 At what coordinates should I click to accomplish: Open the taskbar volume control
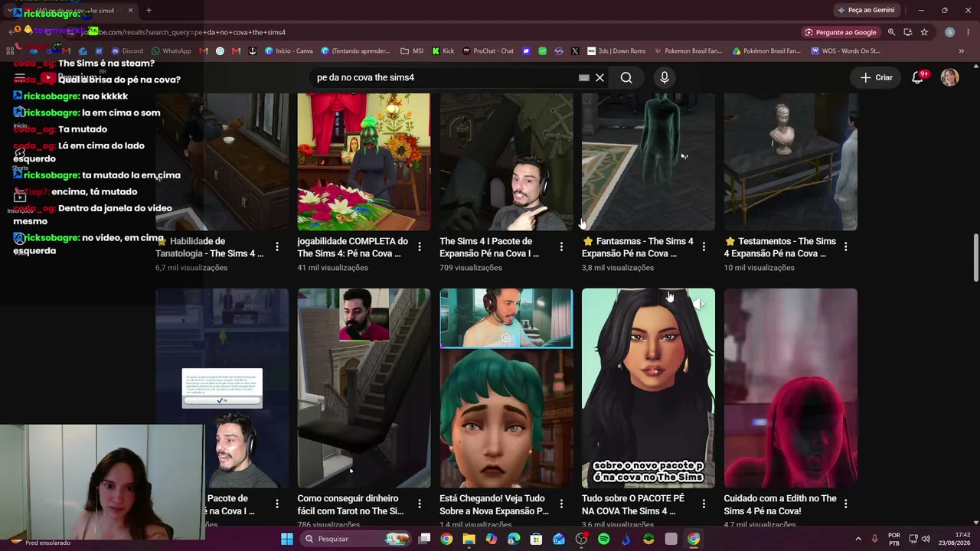point(926,539)
